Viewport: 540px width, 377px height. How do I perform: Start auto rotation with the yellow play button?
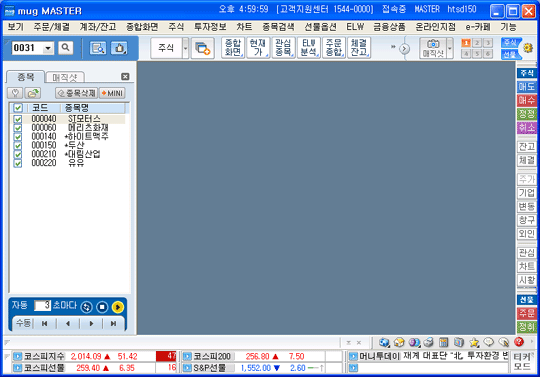(118, 307)
